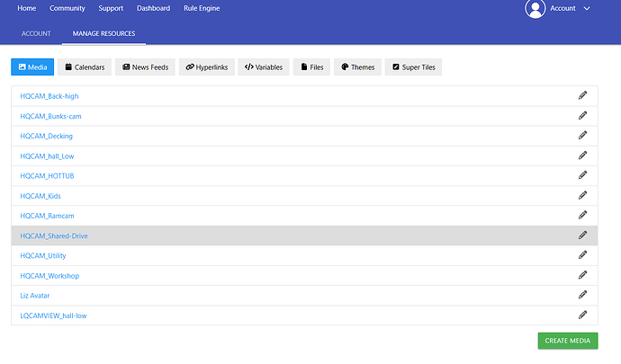Open the HQCAM_HOTTUB media link

pyautogui.click(x=47, y=176)
